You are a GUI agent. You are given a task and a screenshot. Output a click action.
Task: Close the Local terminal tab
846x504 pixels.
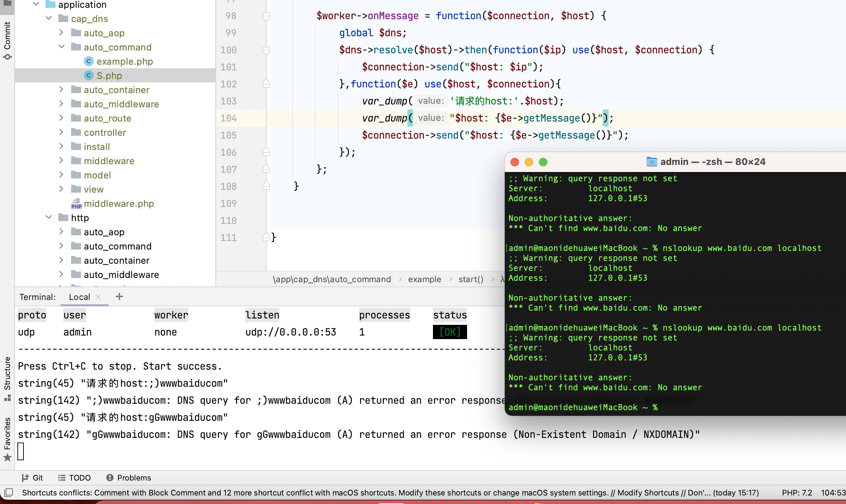tap(98, 297)
